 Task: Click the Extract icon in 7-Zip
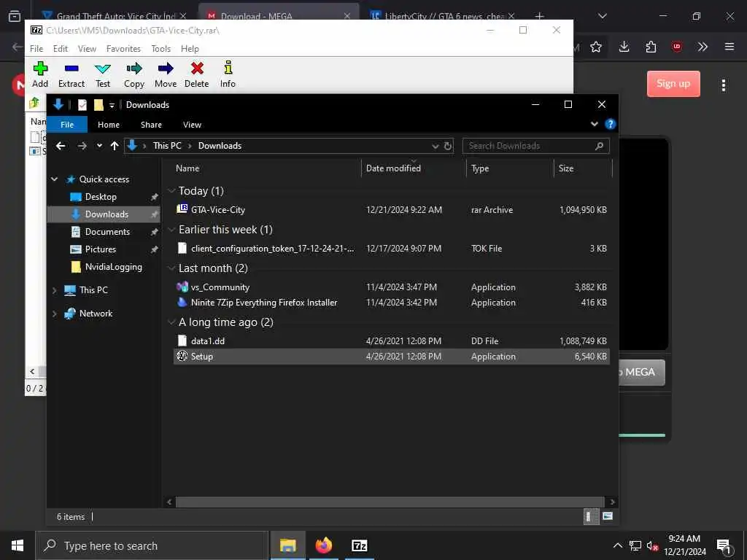point(71,75)
